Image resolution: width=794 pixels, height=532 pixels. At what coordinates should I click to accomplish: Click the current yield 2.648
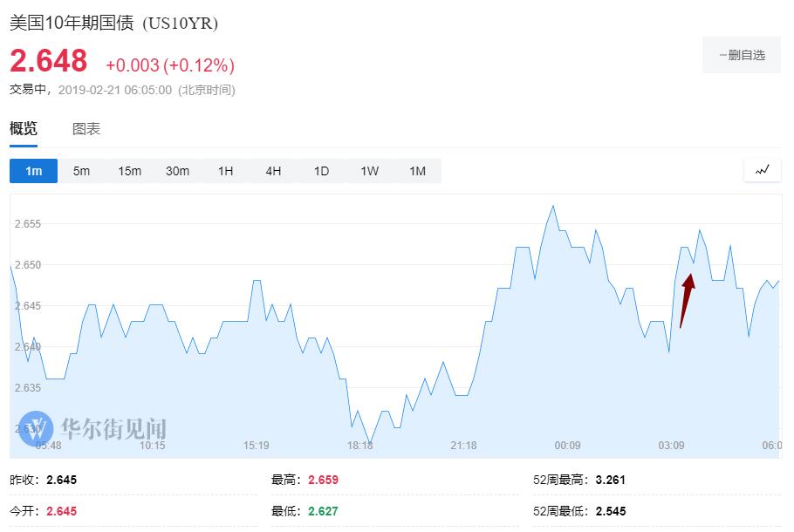49,61
